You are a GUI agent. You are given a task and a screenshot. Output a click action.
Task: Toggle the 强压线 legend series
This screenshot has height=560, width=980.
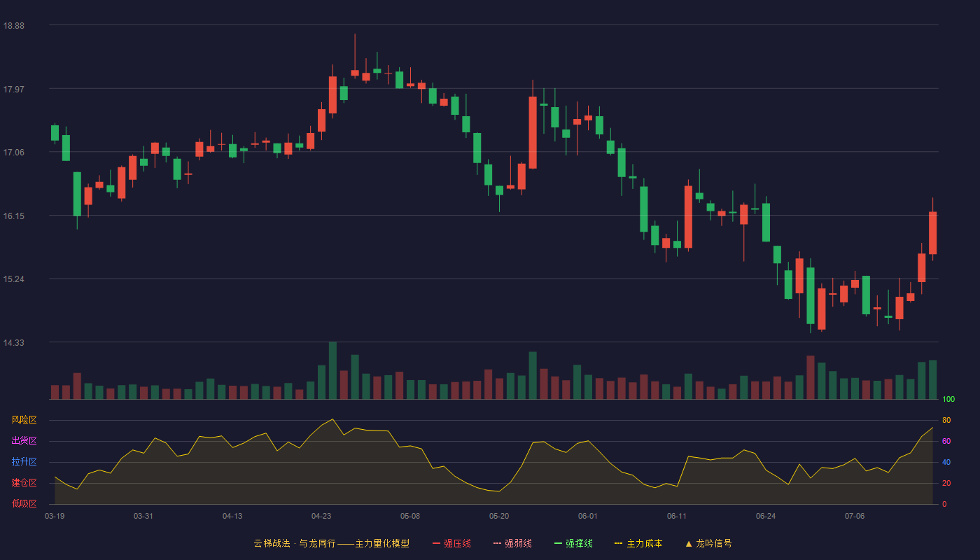click(x=451, y=543)
